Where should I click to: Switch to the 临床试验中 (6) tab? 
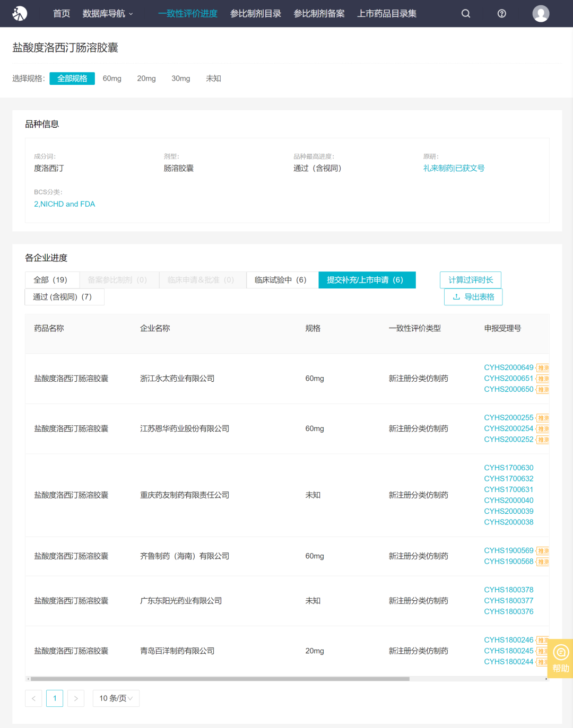click(x=282, y=280)
